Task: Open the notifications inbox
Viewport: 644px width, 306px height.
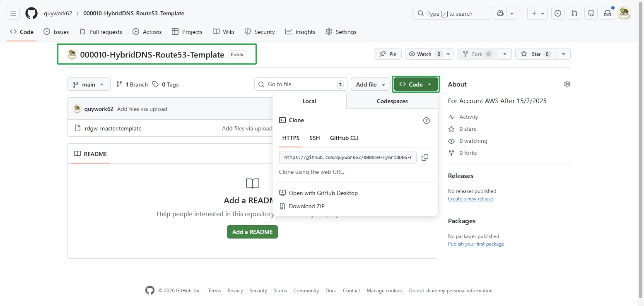Action: click(x=607, y=13)
